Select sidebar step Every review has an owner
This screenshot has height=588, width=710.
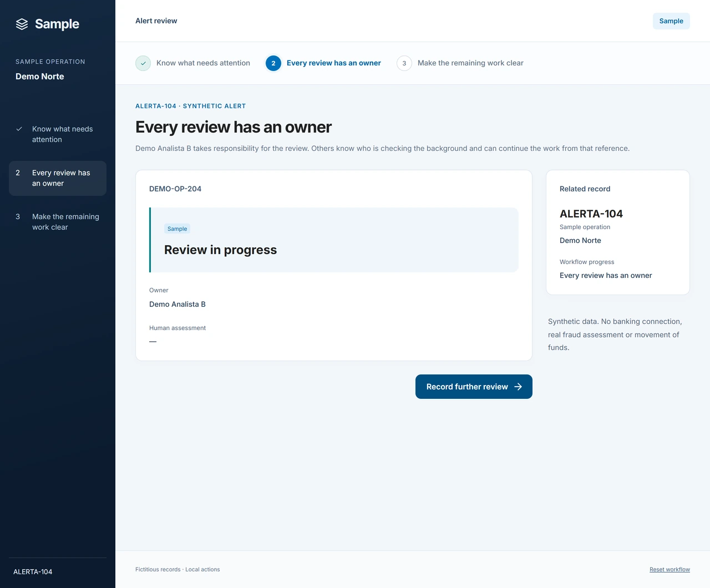[58, 178]
